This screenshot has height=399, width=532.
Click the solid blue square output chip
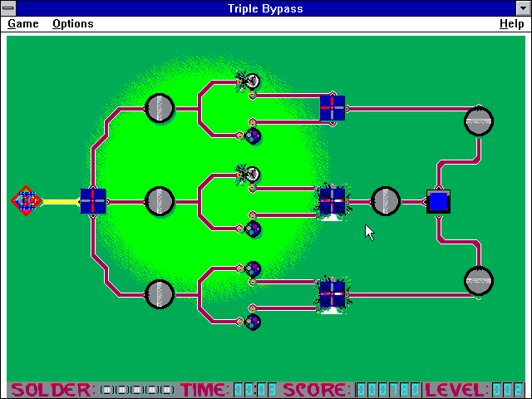[x=438, y=201]
